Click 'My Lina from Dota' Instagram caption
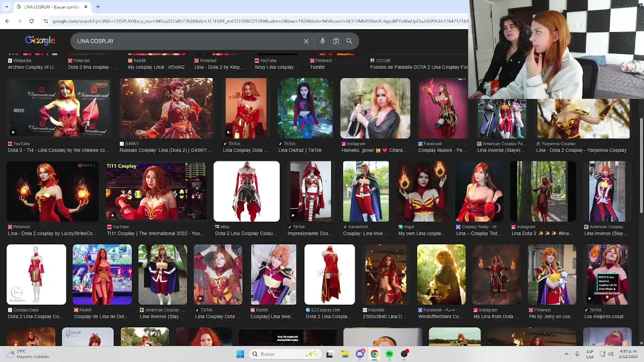Viewport: 644px width, 362px height. [x=496, y=317]
